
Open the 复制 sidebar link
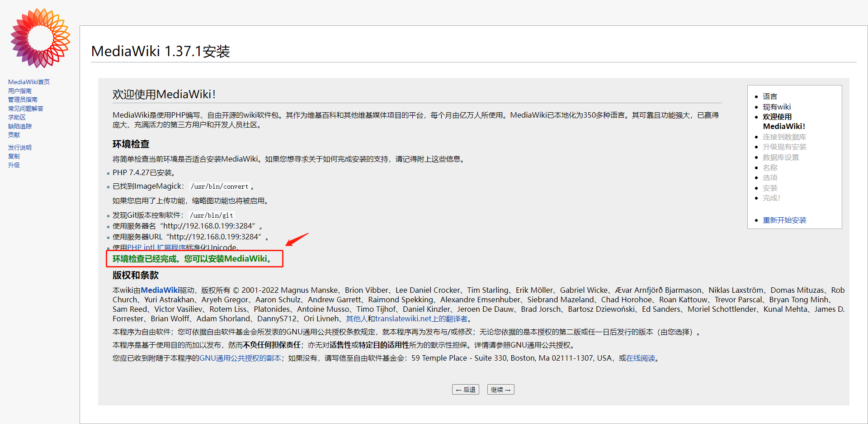(x=14, y=156)
